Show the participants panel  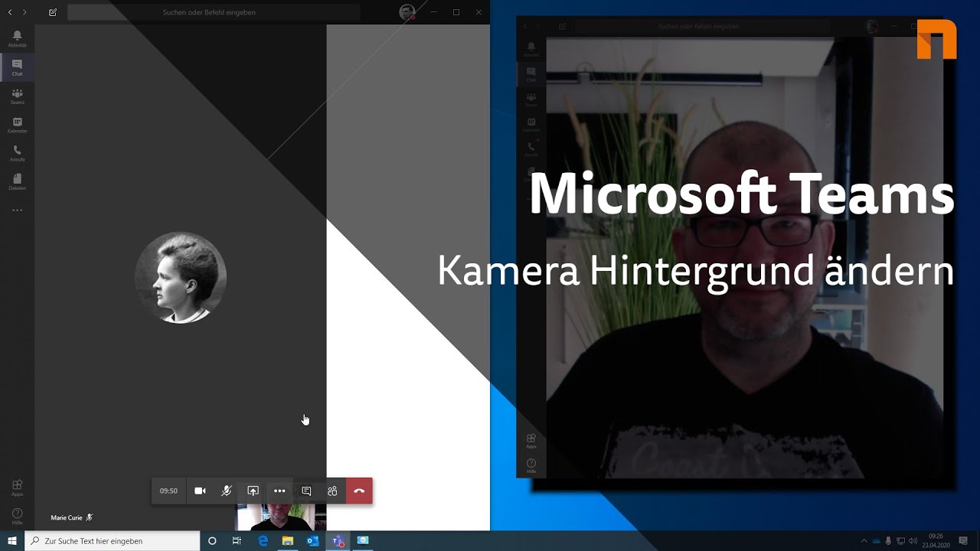332,491
